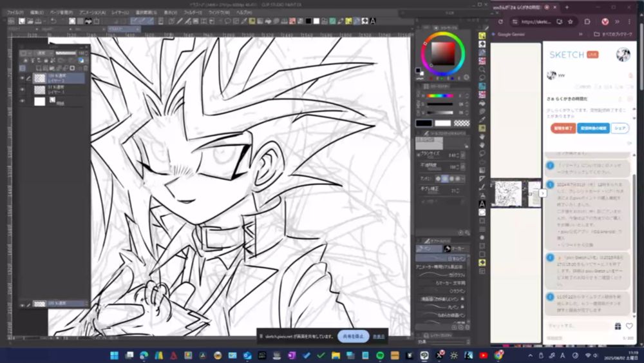Click the 非表示 link on sharing bar
The height and width of the screenshot is (363, 644).
pyautogui.click(x=379, y=337)
